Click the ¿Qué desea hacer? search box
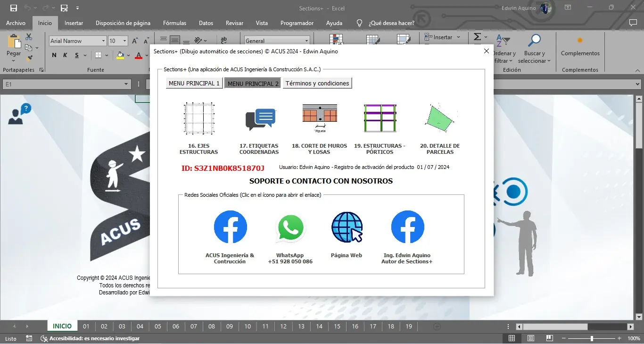Image resolution: width=644 pixels, height=344 pixels. (386, 23)
